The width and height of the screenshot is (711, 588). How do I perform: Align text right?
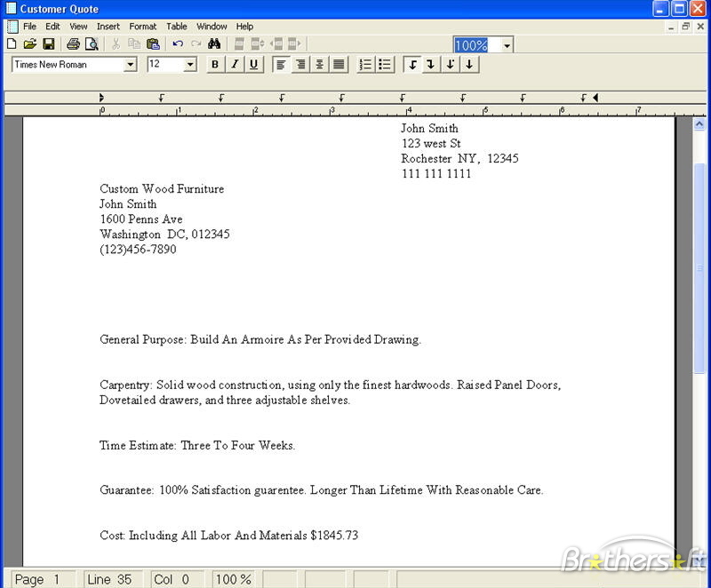300,64
